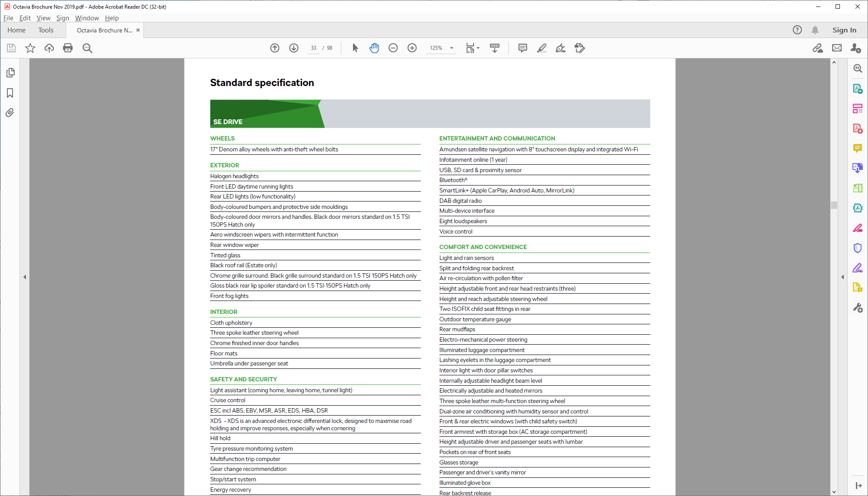Screen dimensions: 868x496
Task: Switch to the Tools tab
Action: click(46, 30)
